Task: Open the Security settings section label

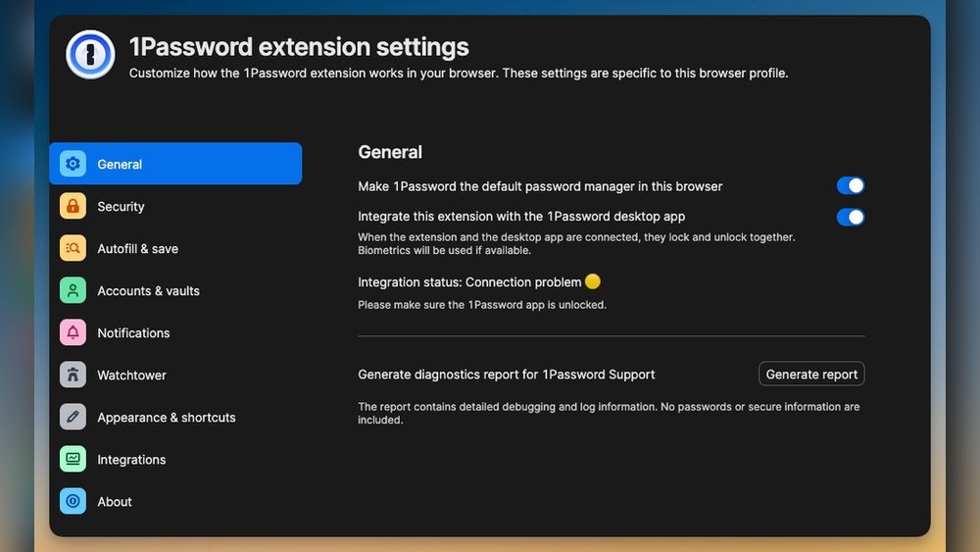Action: pos(121,206)
